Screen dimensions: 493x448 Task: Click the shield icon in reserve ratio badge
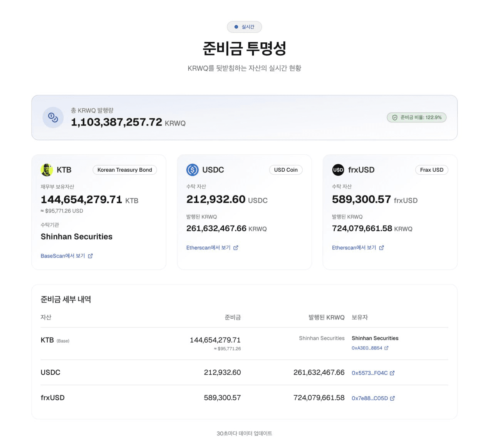(395, 117)
